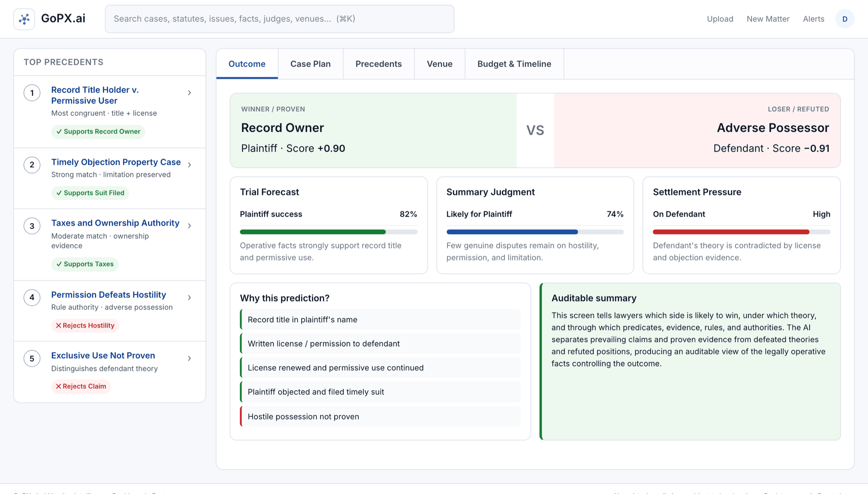
Task: Click rank badge 2 in Top Precedents
Action: (x=32, y=165)
